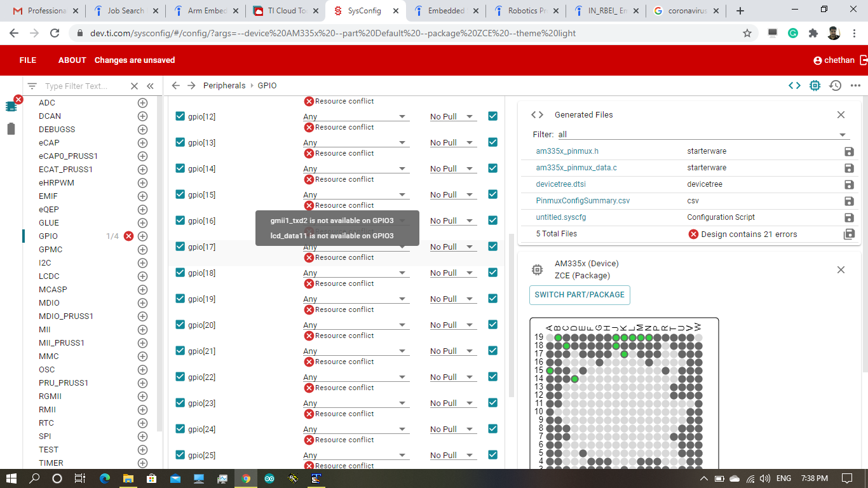
Task: Open the Generated Files code view icon
Action: (x=537, y=114)
